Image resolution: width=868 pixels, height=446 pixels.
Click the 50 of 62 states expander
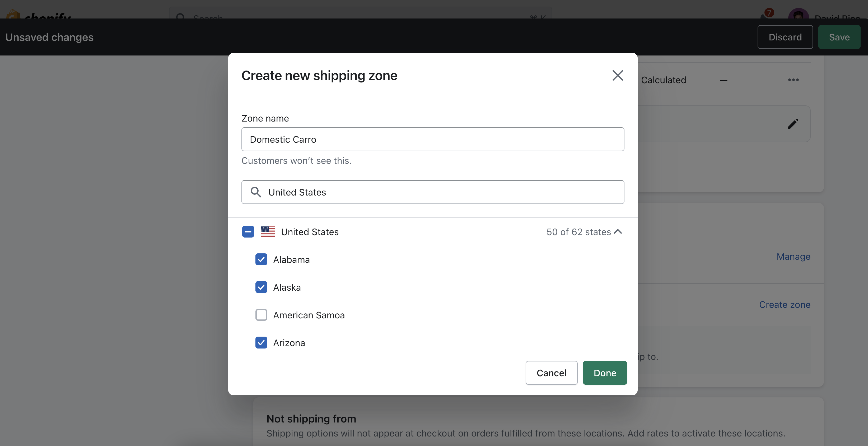[x=578, y=232]
